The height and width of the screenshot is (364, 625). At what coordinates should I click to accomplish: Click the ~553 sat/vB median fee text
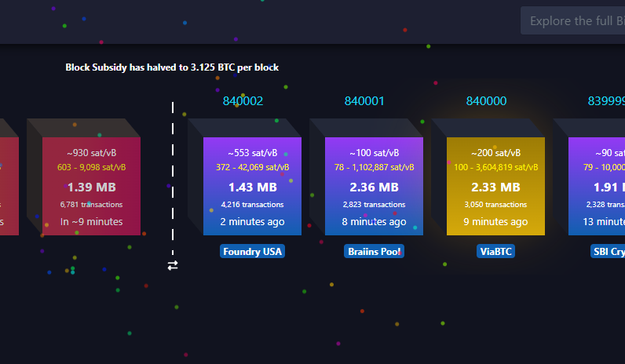pos(252,153)
